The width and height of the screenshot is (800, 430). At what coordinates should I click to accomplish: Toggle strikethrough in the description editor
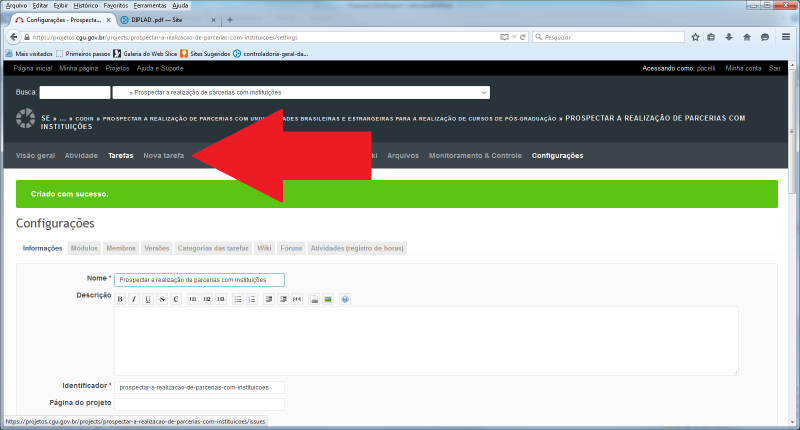click(x=162, y=299)
